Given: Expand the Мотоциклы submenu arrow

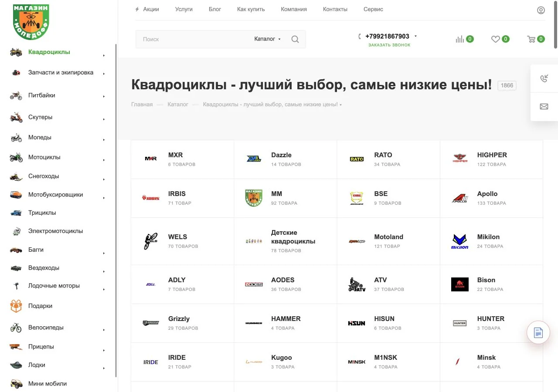Looking at the screenshot, I should [104, 160].
